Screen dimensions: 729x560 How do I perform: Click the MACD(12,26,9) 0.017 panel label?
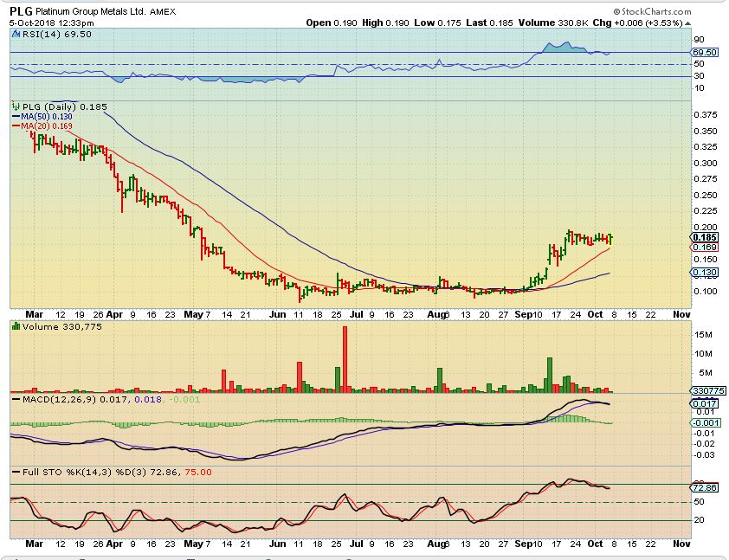[x=74, y=399]
